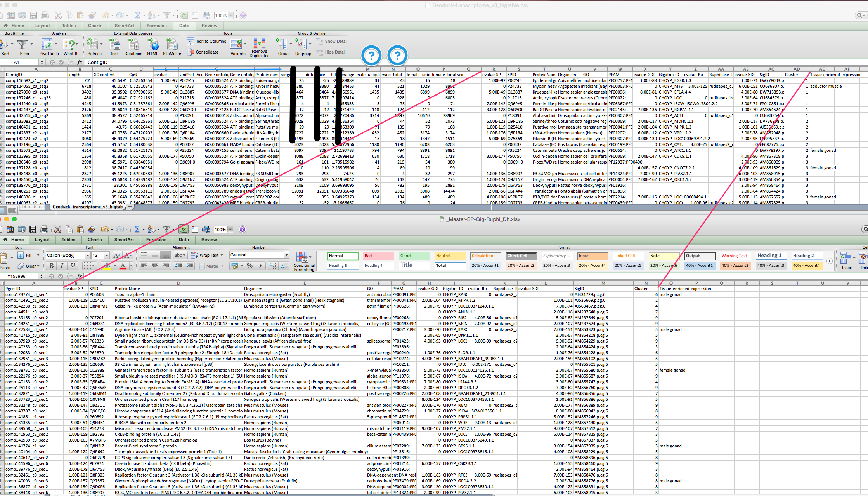This screenshot has width=868, height=496.
Task: Click the red font color button
Action: click(123, 266)
